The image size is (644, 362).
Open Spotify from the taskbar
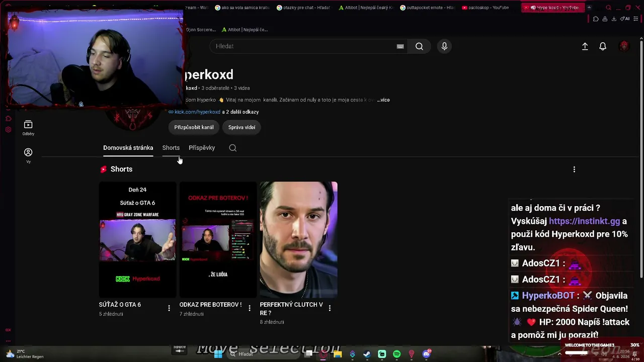click(x=396, y=354)
